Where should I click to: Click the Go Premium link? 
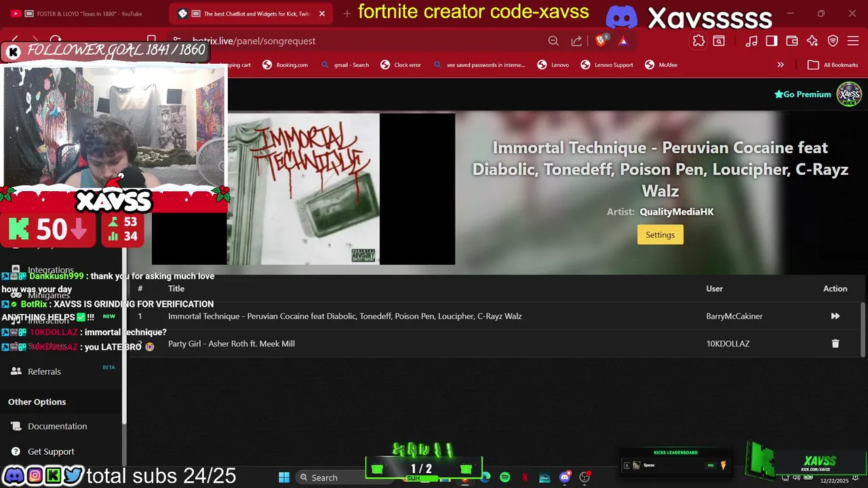(803, 94)
